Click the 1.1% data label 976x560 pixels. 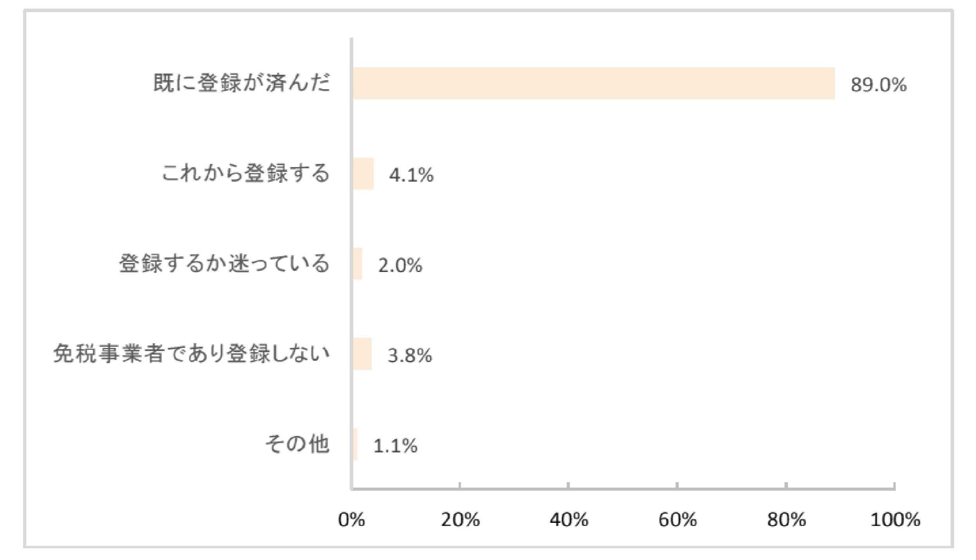pyautogui.click(x=395, y=446)
